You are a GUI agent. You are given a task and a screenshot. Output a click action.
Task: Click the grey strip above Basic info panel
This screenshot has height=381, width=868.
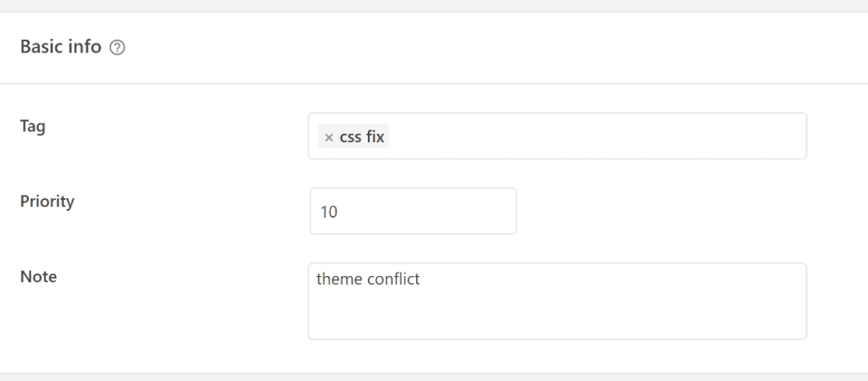(x=434, y=6)
